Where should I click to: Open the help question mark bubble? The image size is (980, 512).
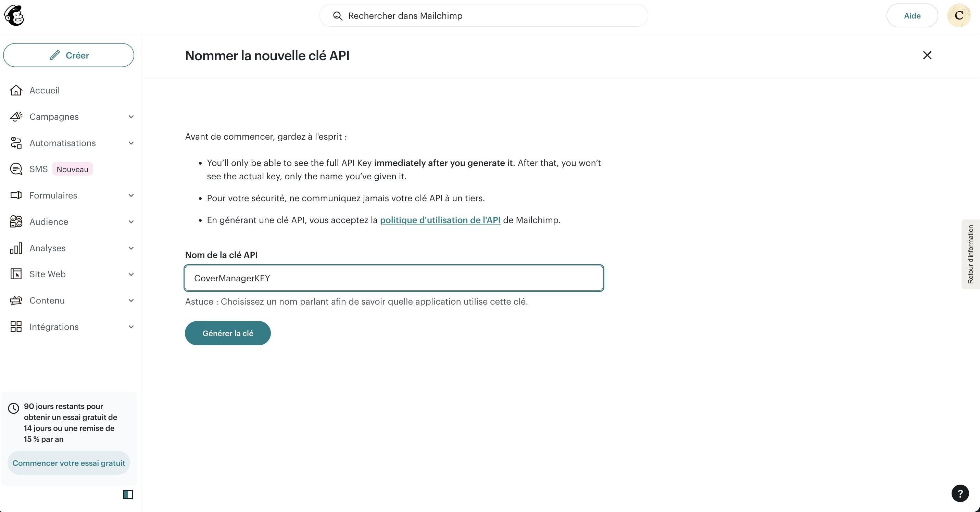click(x=960, y=494)
